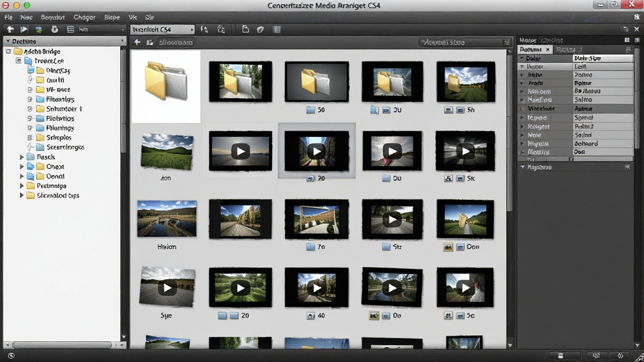Switch to the Ristze tab
Screen dimensions: 644x362
[x=569, y=49]
